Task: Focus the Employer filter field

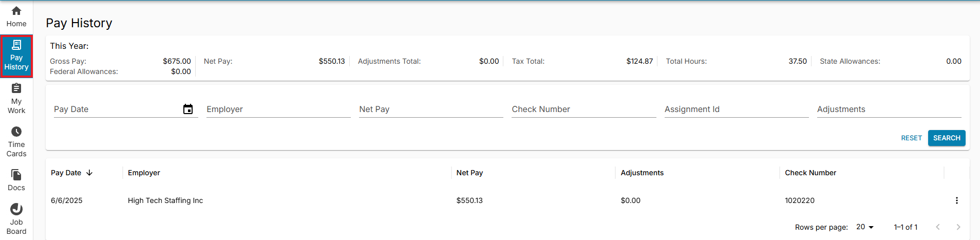Action: coord(278,109)
